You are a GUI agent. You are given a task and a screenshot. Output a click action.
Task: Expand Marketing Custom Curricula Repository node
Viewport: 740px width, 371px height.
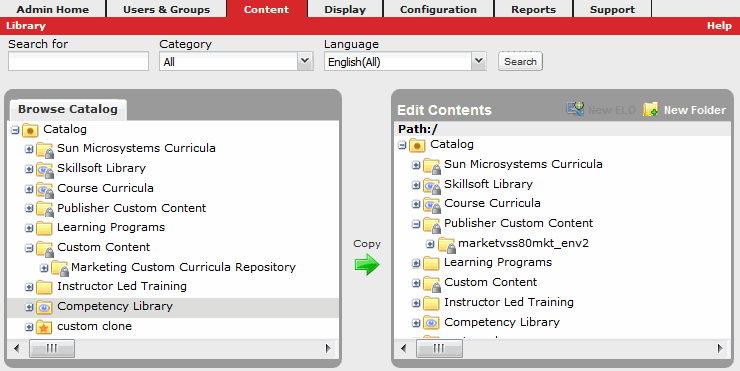point(44,268)
